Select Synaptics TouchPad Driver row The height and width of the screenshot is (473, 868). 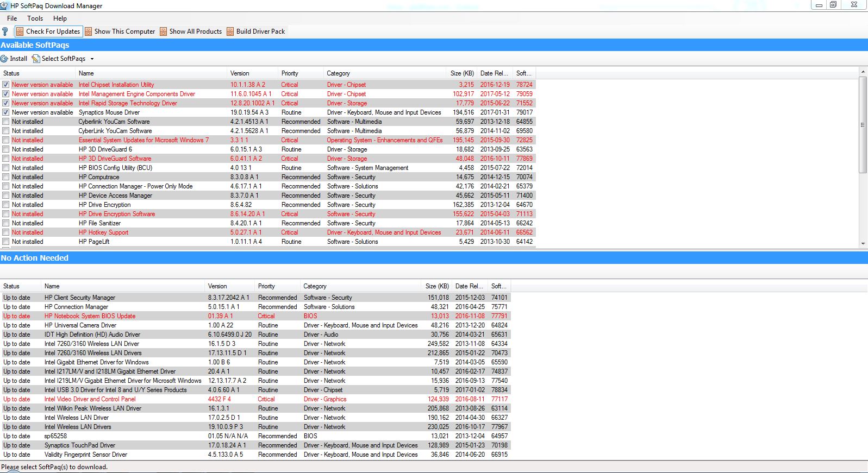255,445
